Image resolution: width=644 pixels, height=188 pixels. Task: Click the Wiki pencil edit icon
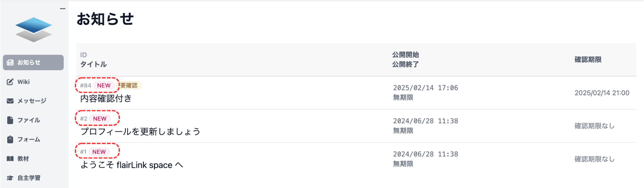click(x=10, y=82)
